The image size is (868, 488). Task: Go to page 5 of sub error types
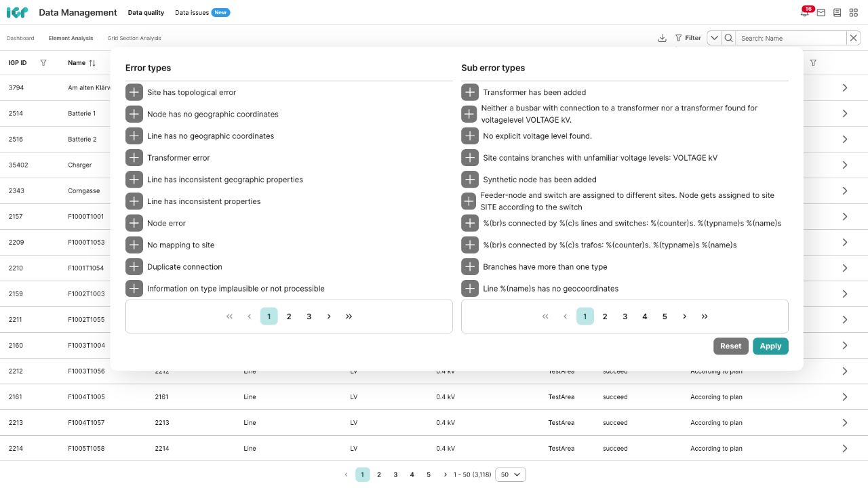click(665, 317)
